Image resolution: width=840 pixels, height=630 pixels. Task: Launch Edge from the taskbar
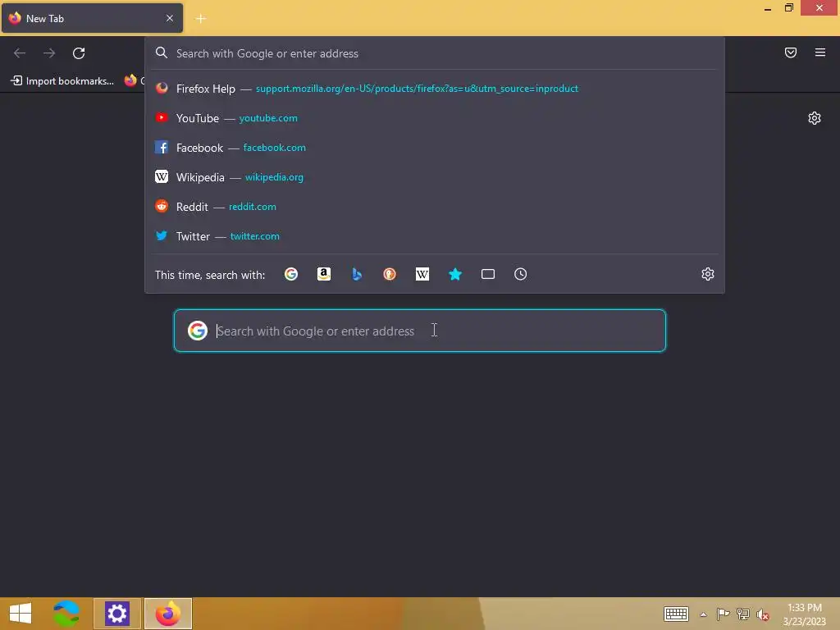[66, 614]
